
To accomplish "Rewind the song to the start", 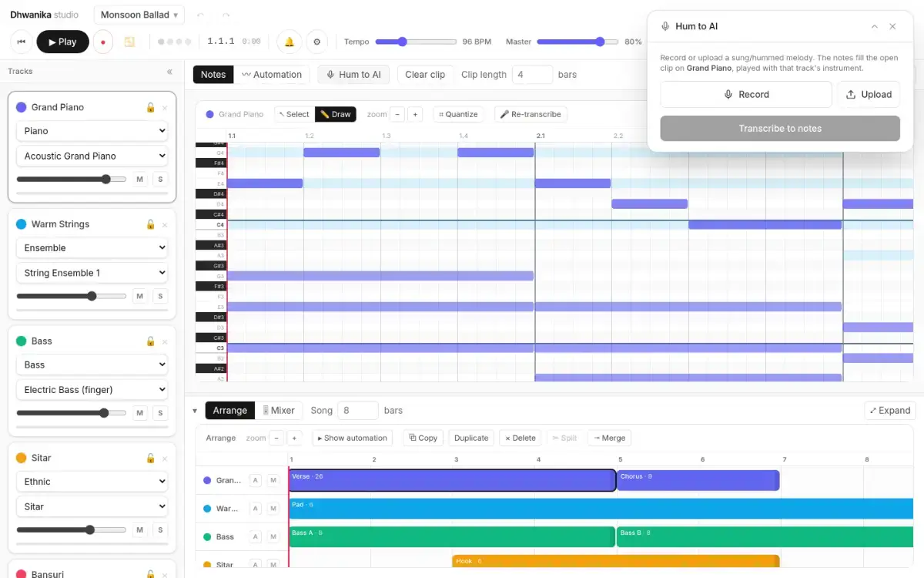I will pos(21,42).
